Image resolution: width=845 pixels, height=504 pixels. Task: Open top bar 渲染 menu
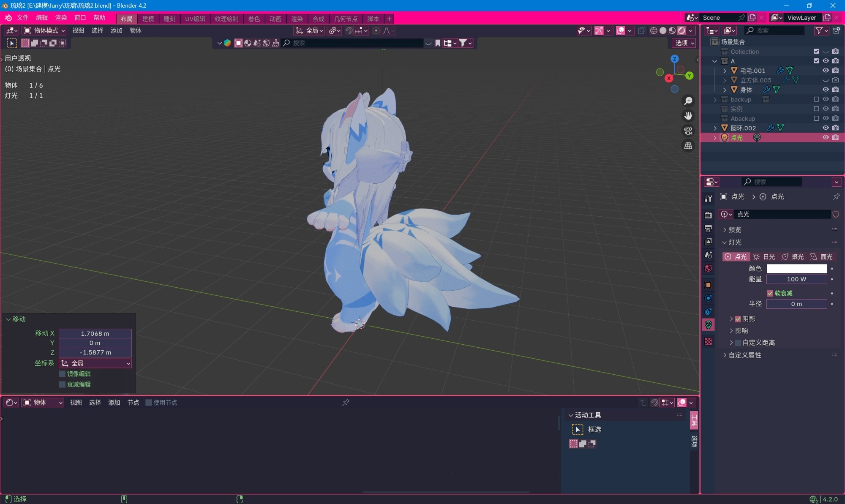61,18
